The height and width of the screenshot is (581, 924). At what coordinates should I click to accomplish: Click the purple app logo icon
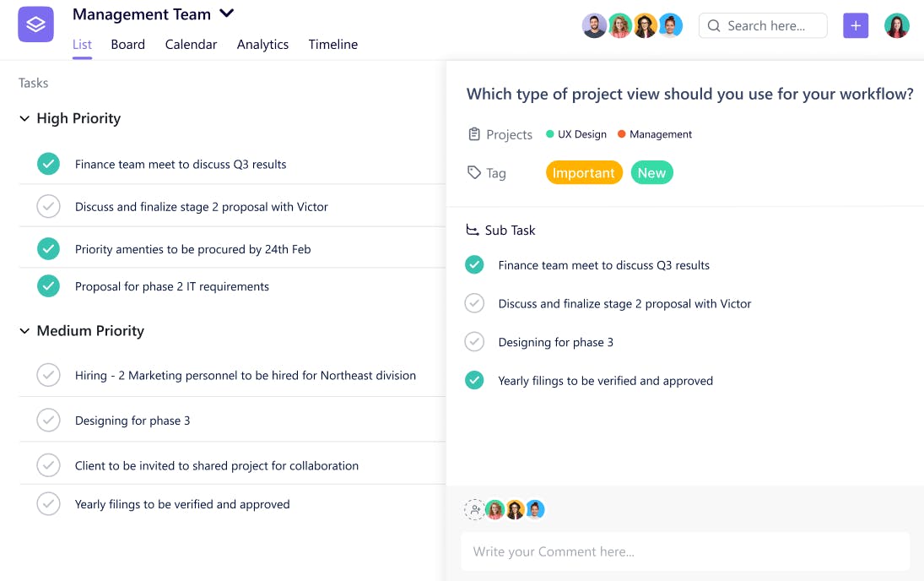pyautogui.click(x=35, y=24)
